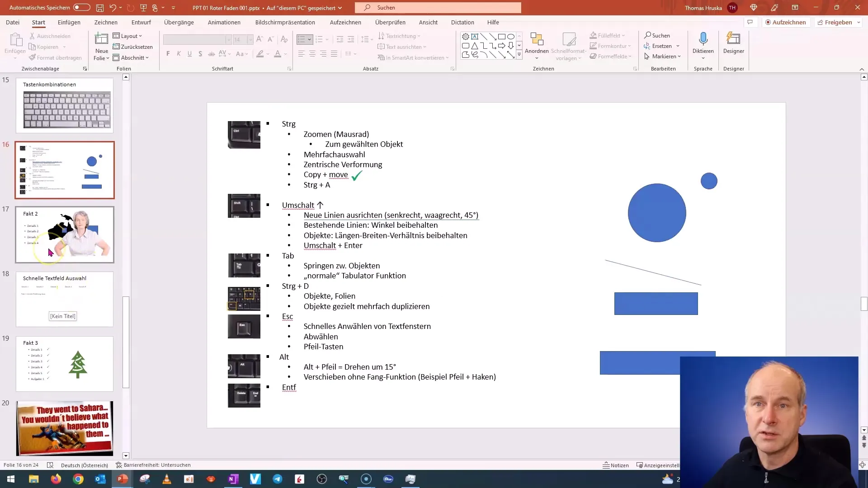Viewport: 868px width, 488px height.
Task: Open the Übergänge ribbon tab
Action: point(179,22)
